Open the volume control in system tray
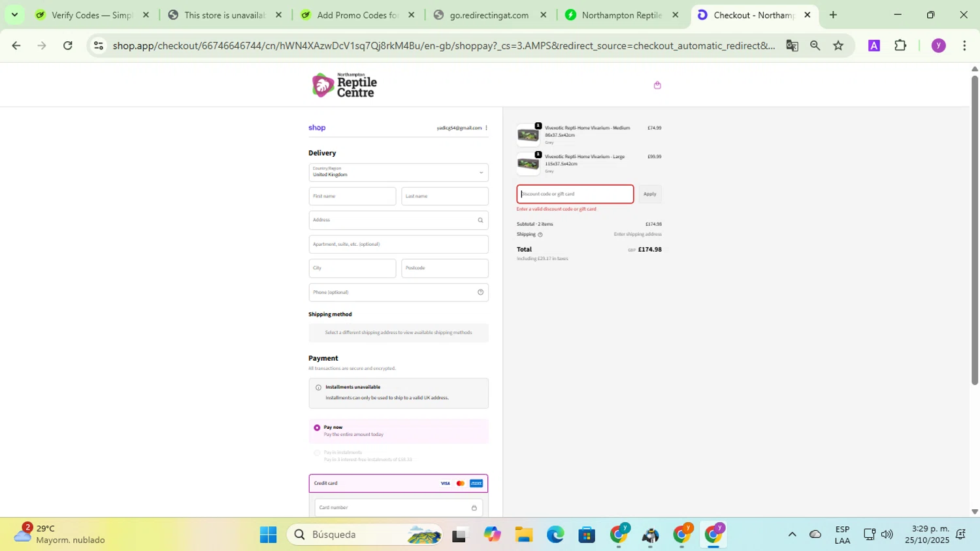This screenshot has height=551, width=980. [x=887, y=535]
